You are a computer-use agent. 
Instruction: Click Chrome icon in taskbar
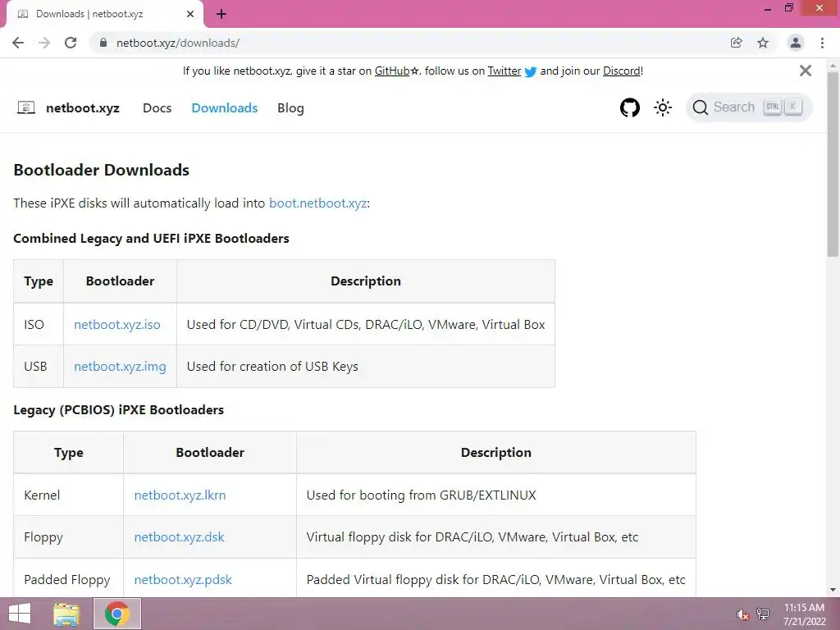[117, 614]
